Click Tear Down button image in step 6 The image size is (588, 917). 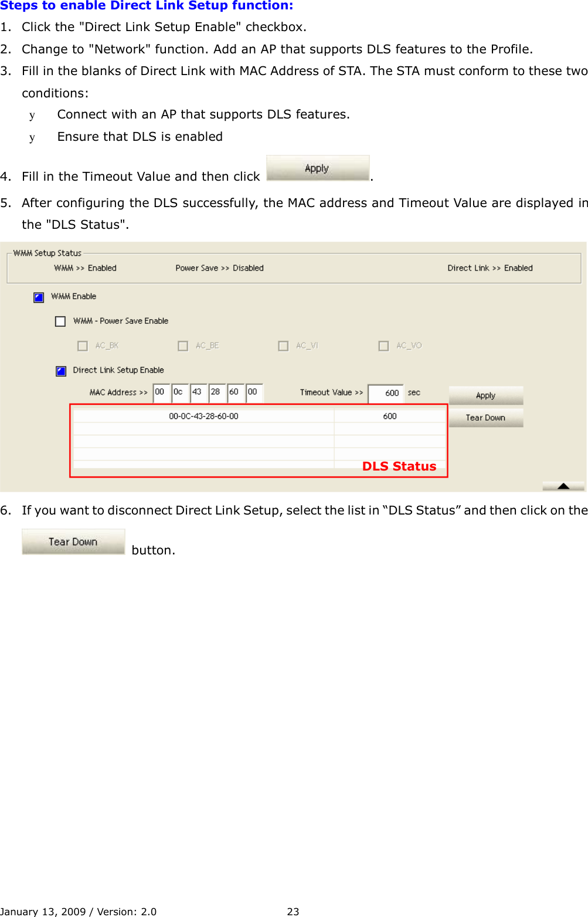[x=73, y=542]
